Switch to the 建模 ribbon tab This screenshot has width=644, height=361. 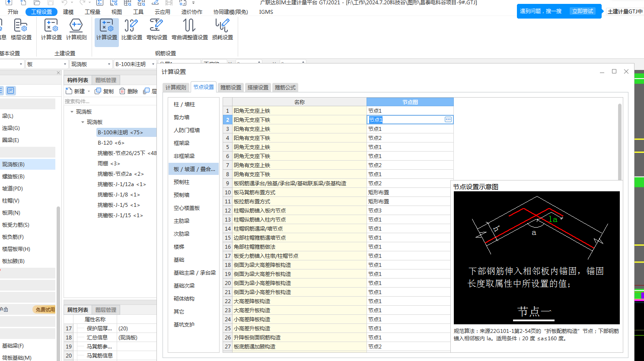(68, 12)
